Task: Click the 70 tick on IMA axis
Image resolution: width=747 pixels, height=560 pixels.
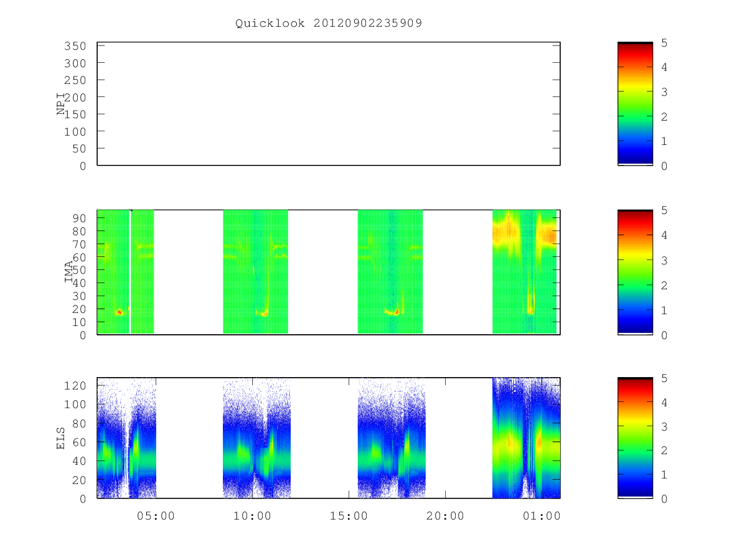Action: [79, 244]
